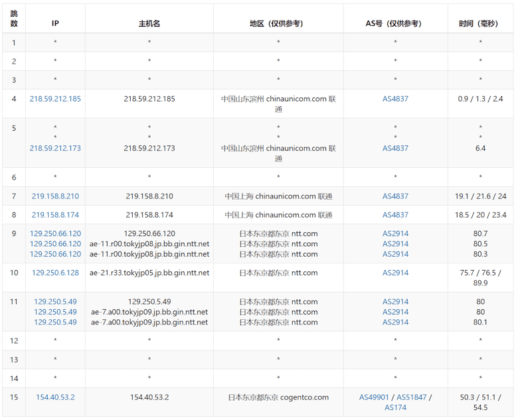The width and height of the screenshot is (518, 420).
Task: Select hop number 8
Action: click(14, 215)
